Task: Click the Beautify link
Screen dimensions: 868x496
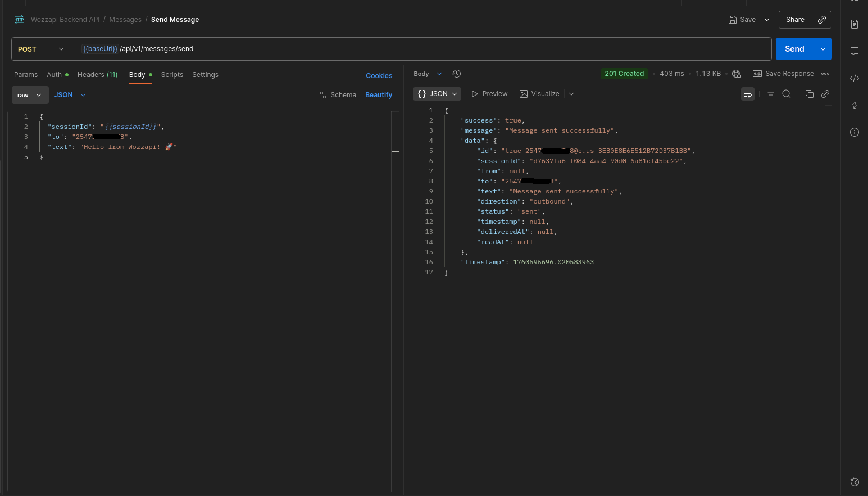Action: tap(379, 95)
